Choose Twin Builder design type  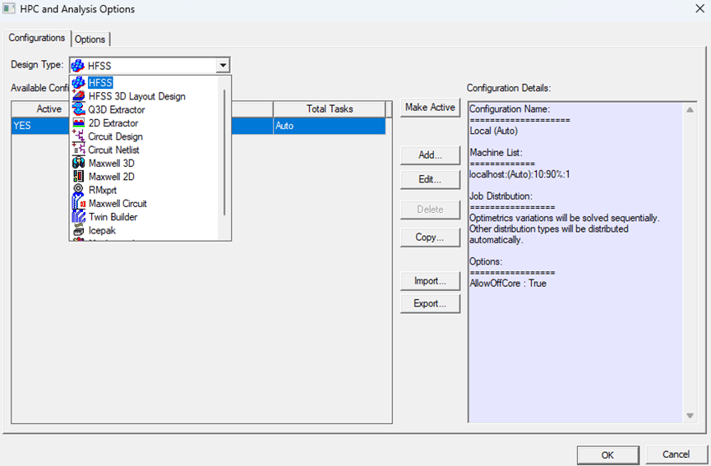(112, 217)
